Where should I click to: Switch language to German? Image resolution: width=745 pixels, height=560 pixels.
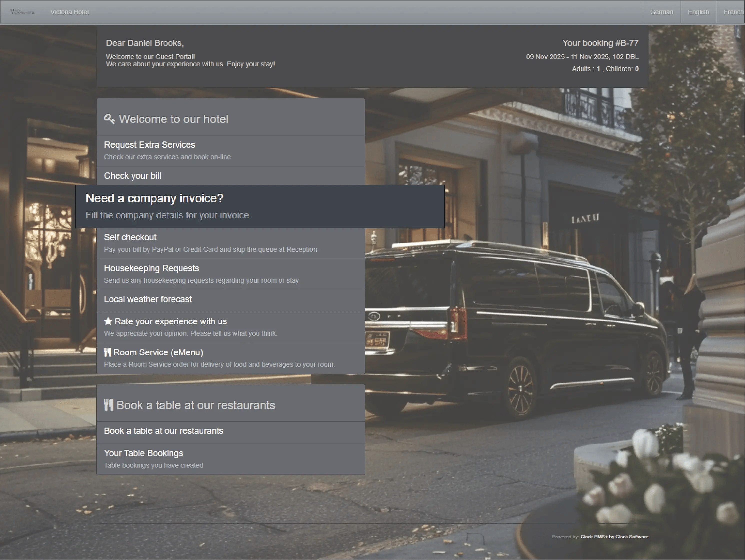coord(661,12)
